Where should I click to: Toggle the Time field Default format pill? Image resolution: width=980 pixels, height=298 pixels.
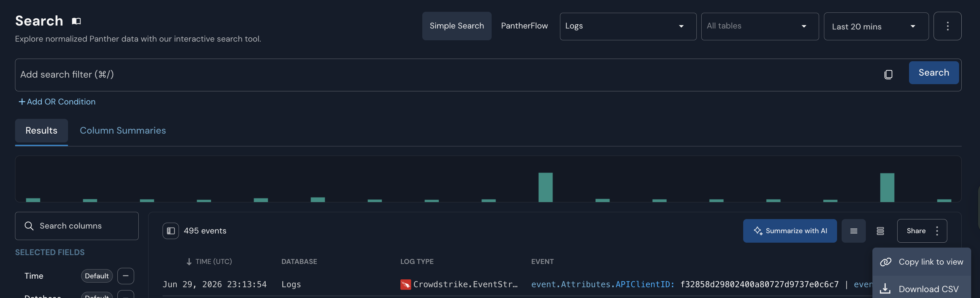click(96, 276)
